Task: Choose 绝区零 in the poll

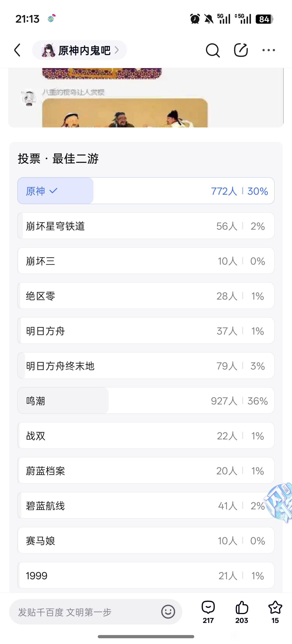Action: (x=146, y=296)
